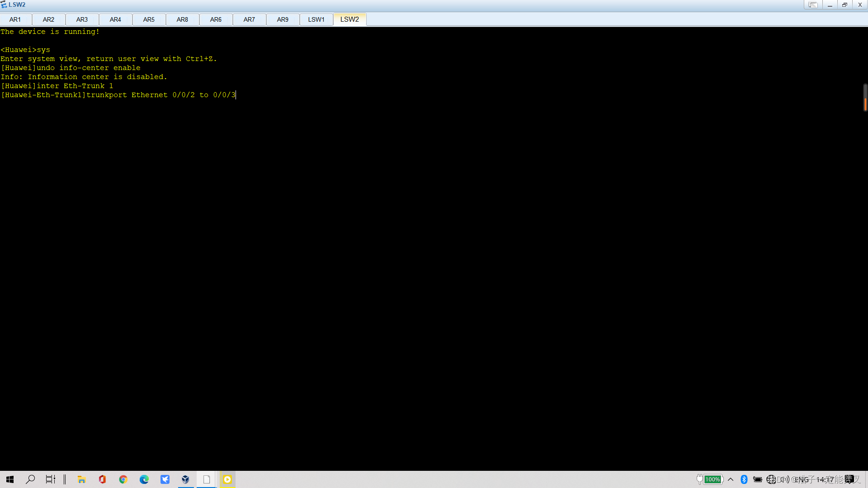Open Google Chrome from taskbar

123,479
